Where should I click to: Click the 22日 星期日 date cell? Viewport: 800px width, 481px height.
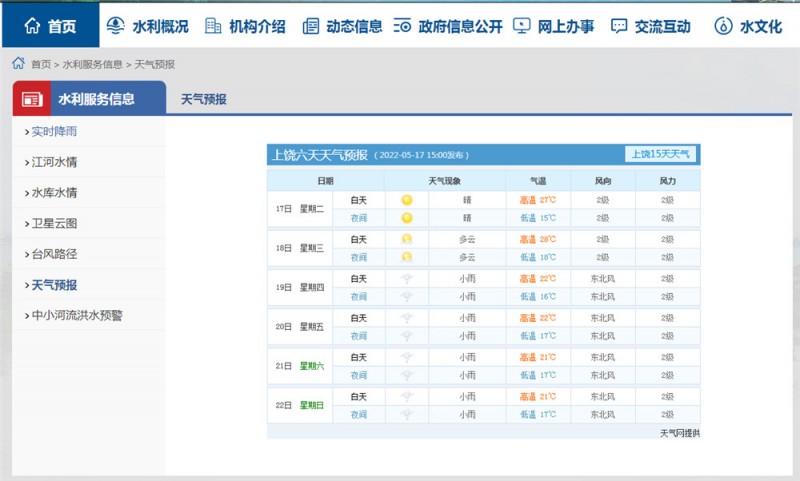[x=300, y=405]
